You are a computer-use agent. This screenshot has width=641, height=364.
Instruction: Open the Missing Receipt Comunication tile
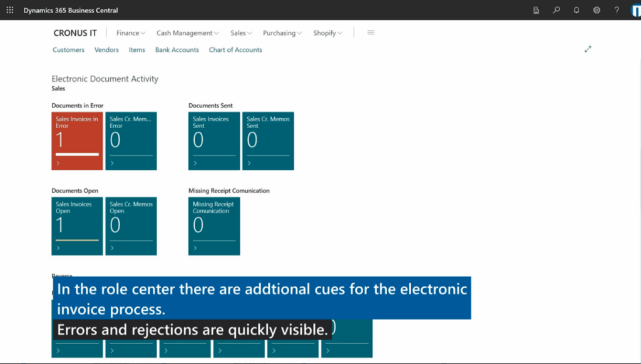[214, 226]
